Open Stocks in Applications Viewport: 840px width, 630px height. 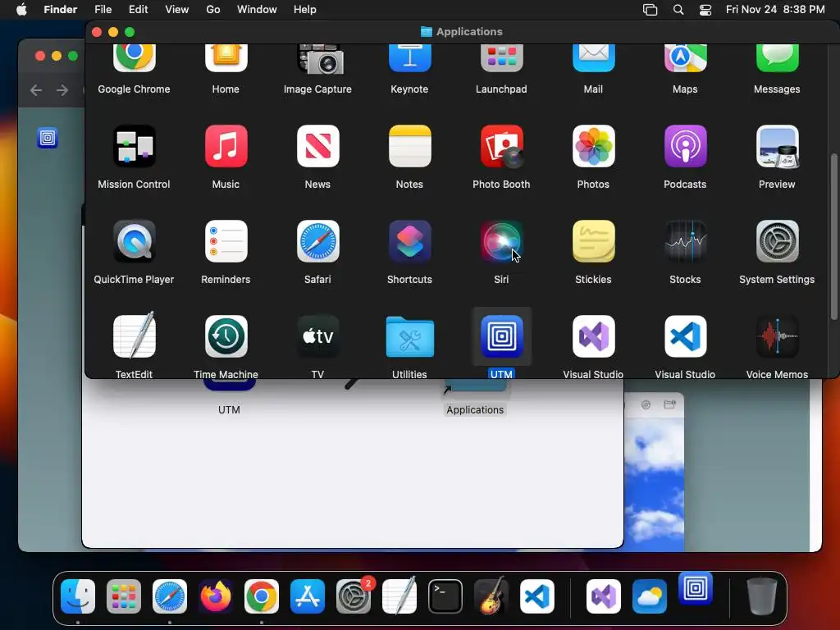coord(685,242)
